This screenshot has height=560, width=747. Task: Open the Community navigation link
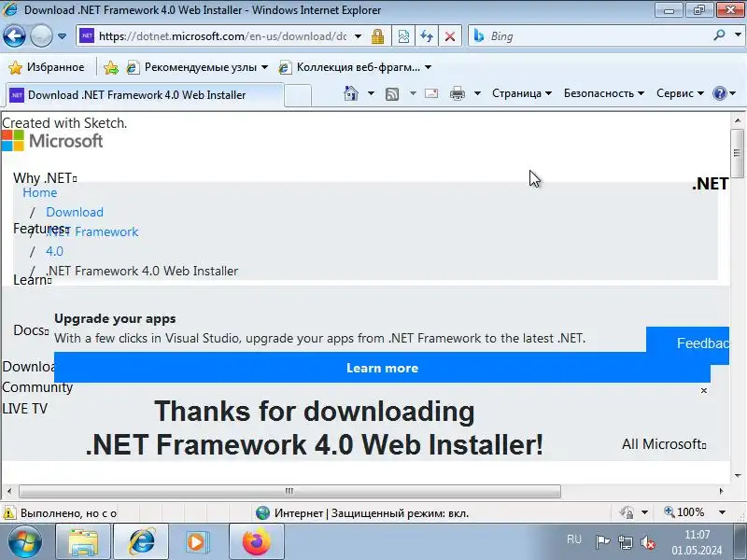(37, 387)
